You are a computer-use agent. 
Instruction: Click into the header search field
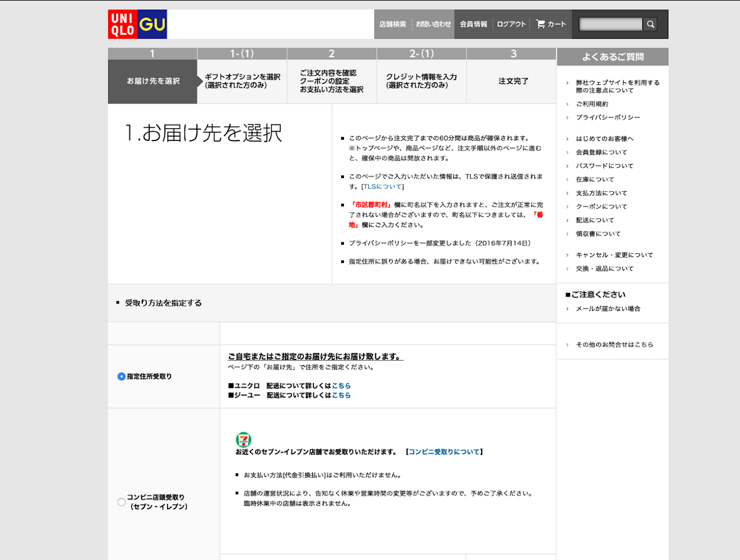tap(610, 24)
